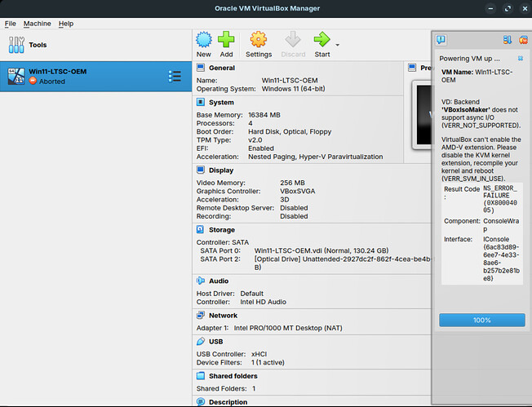532x407 pixels.
Task: Open the Start button dropdown arrow
Action: [337, 45]
